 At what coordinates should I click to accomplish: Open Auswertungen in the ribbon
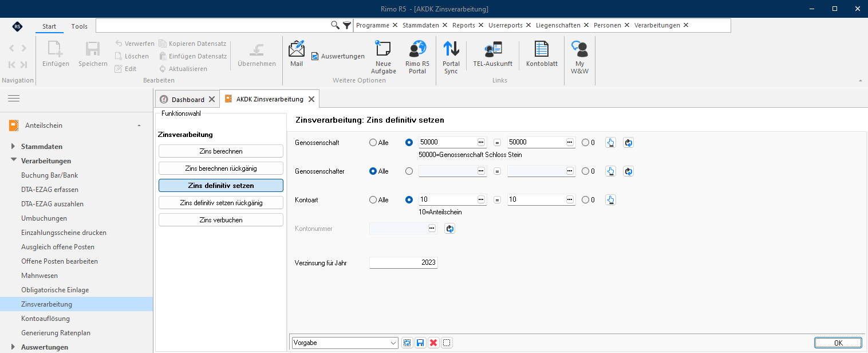338,56
